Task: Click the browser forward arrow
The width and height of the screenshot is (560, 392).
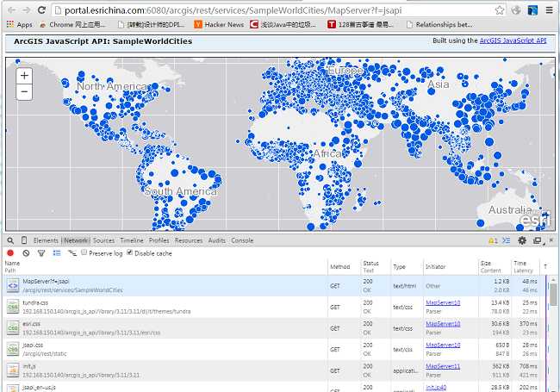Action: tap(27, 10)
